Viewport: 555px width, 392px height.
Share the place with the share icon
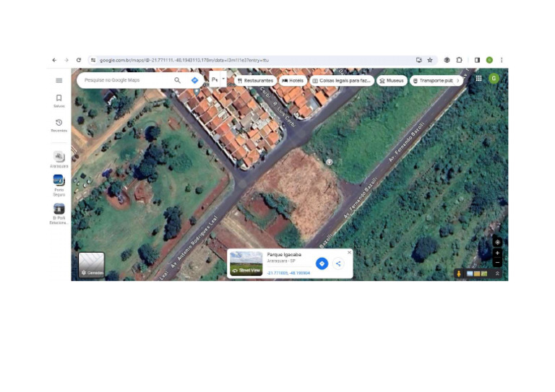click(338, 263)
